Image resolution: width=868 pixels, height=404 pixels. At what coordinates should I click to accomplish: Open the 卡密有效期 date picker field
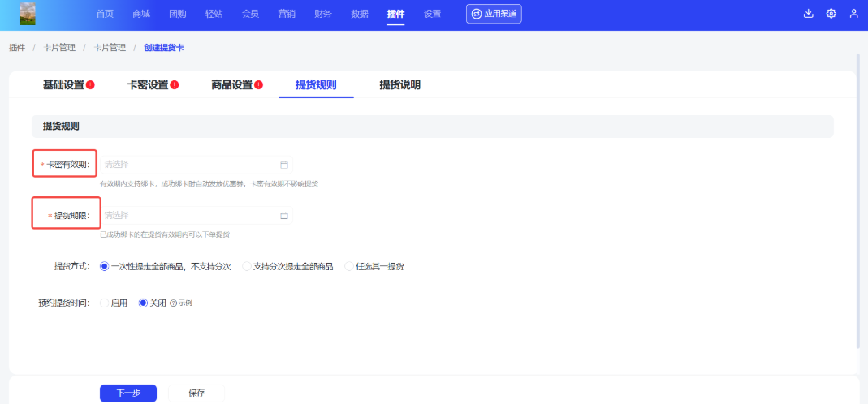[x=191, y=165]
